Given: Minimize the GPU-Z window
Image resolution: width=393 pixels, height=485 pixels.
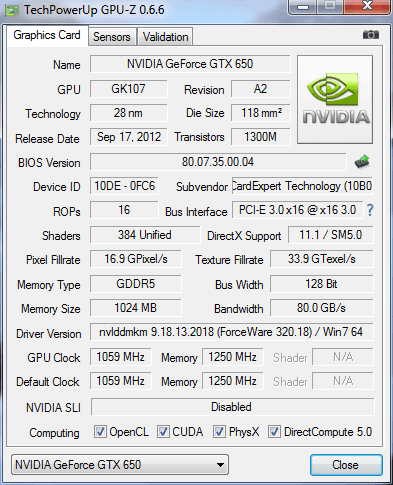Looking at the screenshot, I should pos(303,7).
